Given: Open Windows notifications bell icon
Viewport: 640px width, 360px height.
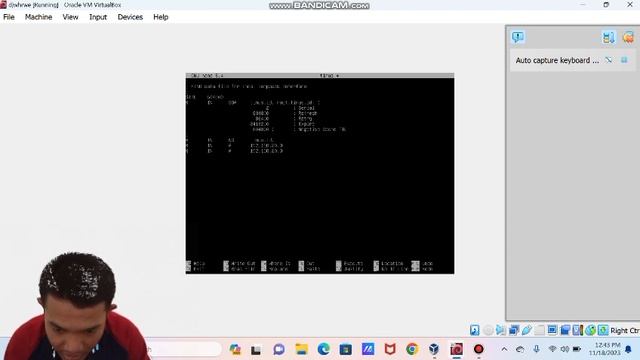Looking at the screenshot, I should 628,349.
